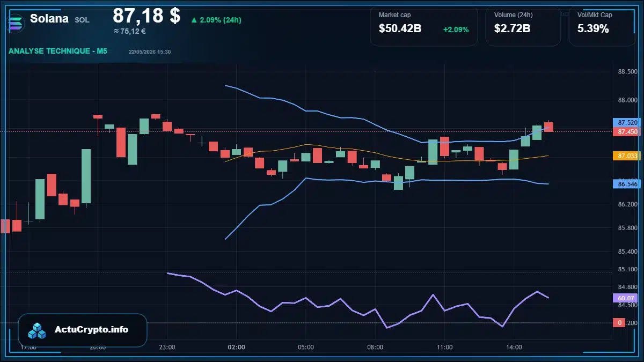Click the $2.72B volume value
Viewport: 644px width, 362px height.
pos(513,29)
